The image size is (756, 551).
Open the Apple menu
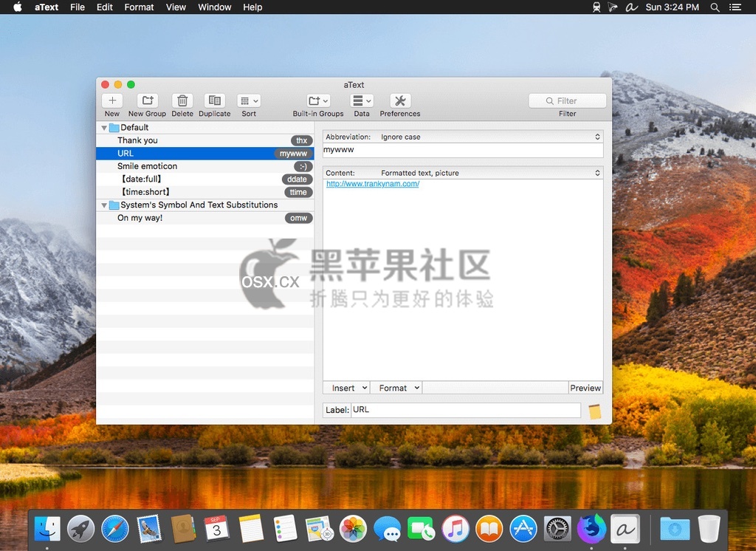click(18, 7)
